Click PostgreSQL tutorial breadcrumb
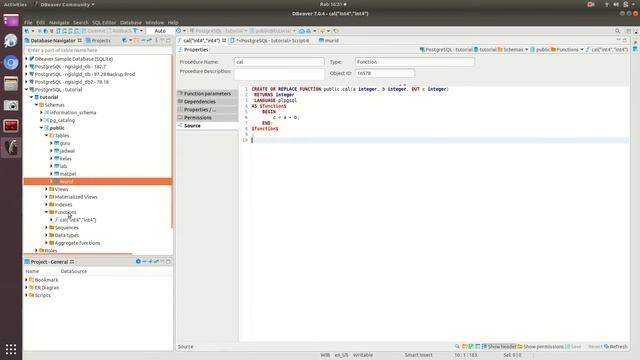The height and width of the screenshot is (360, 640). click(x=446, y=50)
